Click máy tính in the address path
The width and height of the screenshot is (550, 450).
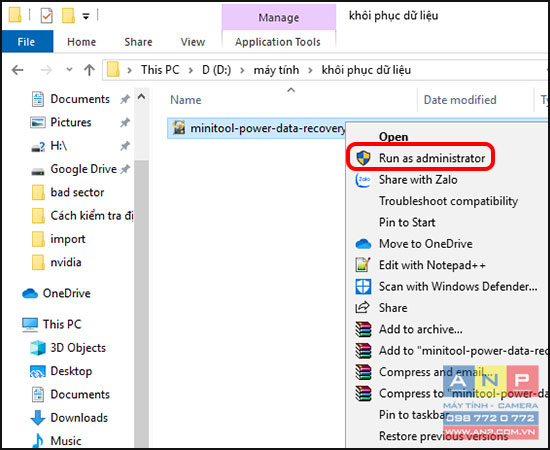[x=276, y=70]
